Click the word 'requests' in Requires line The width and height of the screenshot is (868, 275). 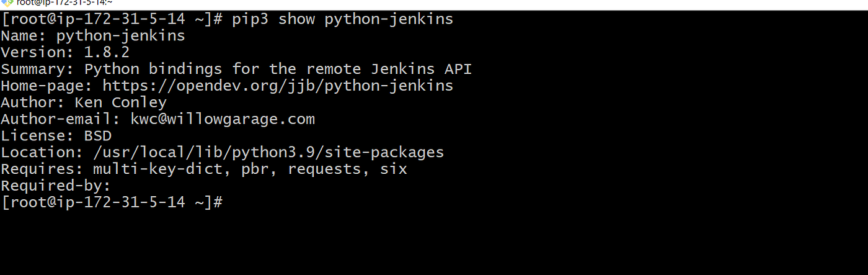[324, 169]
